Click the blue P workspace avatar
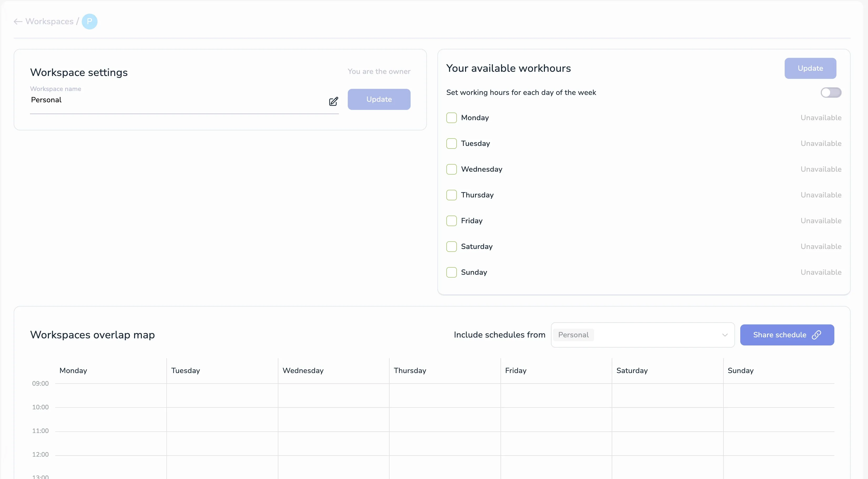The height and width of the screenshot is (479, 868). (89, 22)
